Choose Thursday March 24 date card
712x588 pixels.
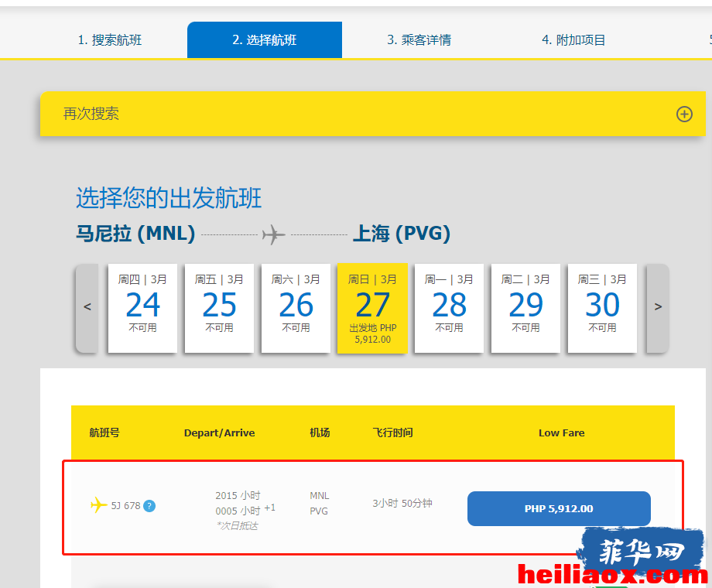142,308
